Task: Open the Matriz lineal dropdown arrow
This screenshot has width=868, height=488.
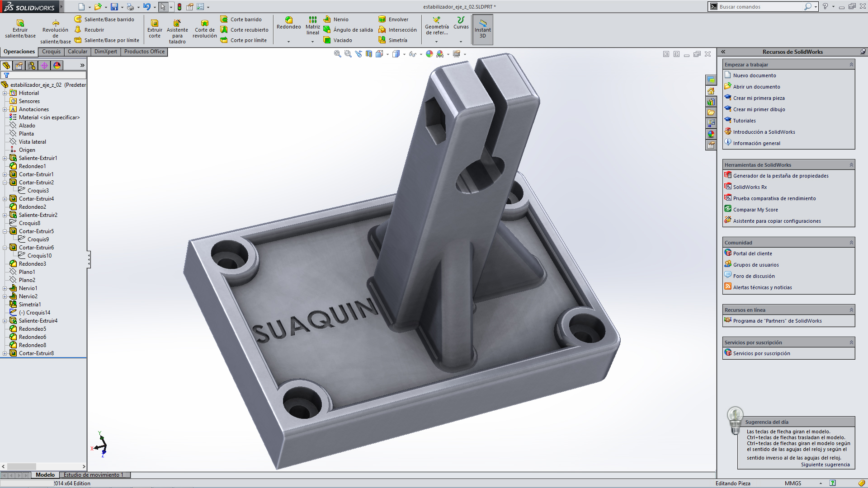Action: [x=312, y=42]
